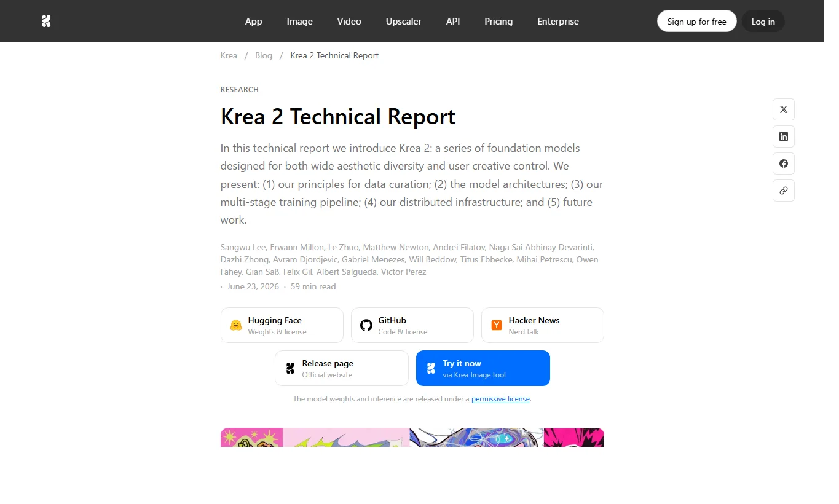Click the 59 min read label

click(x=313, y=286)
